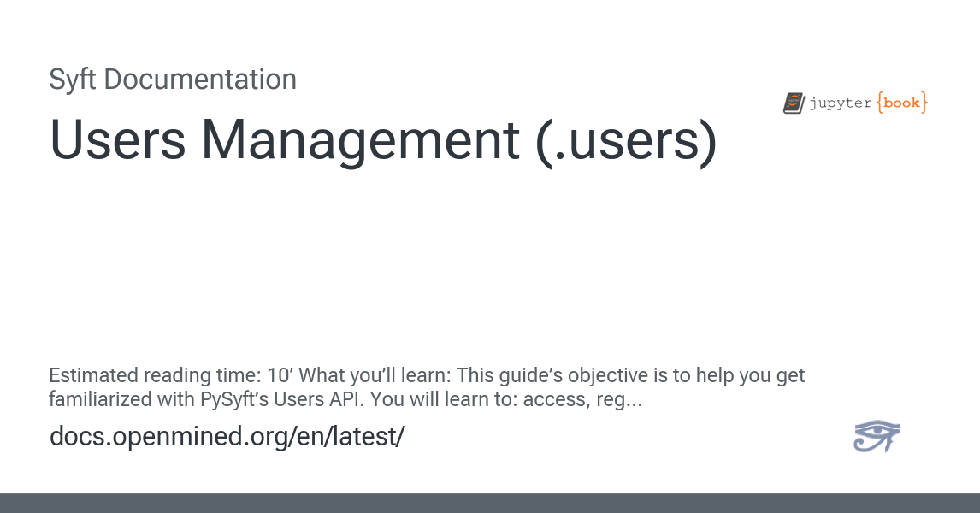Viewport: 980px width, 513px height.
Task: Click the Eye of Horus emblem
Action: [x=877, y=437]
